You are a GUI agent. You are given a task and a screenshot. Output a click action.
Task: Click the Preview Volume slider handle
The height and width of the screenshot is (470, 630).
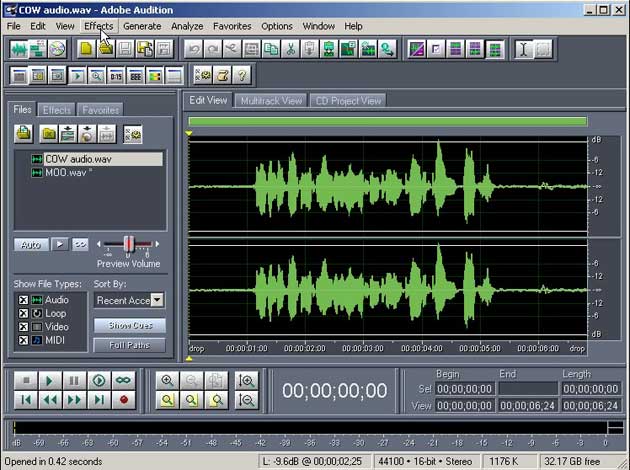[128, 244]
